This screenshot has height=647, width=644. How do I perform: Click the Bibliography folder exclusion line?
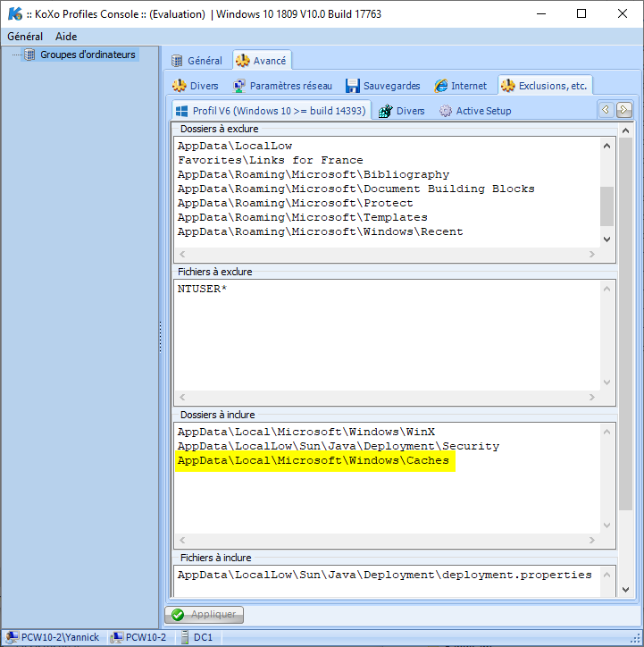[314, 174]
